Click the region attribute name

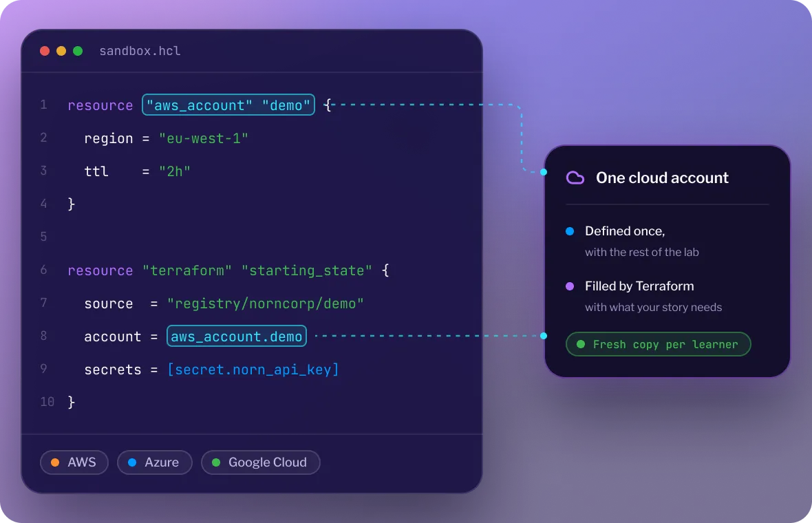[x=108, y=139]
